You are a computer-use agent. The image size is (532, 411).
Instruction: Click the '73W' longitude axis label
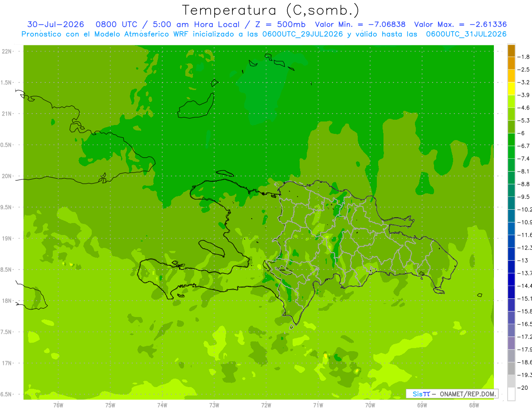coord(214,405)
